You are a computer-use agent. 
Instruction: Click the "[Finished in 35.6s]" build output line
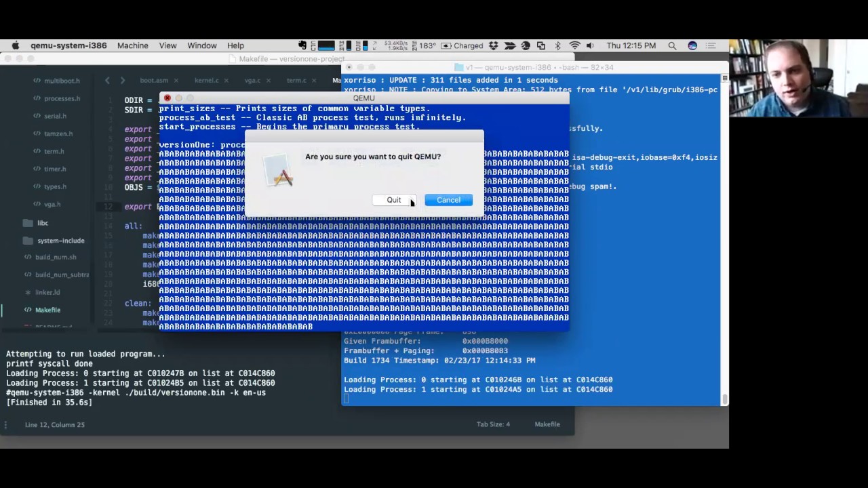click(x=49, y=402)
